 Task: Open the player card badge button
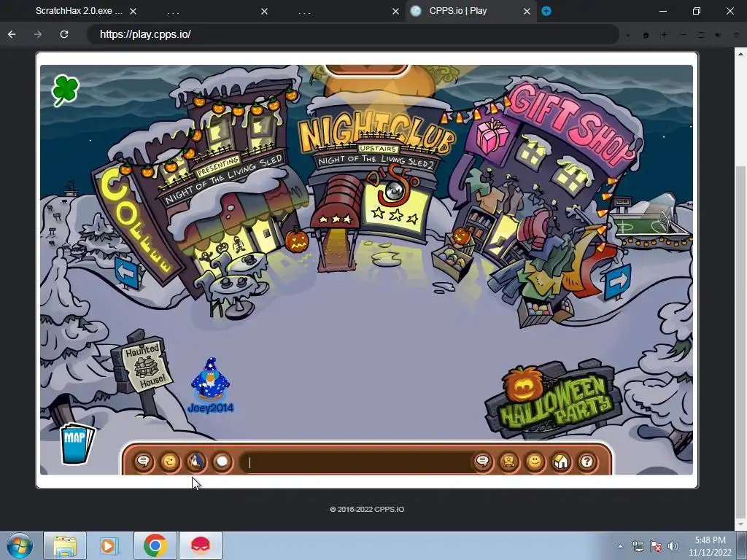[x=508, y=461]
